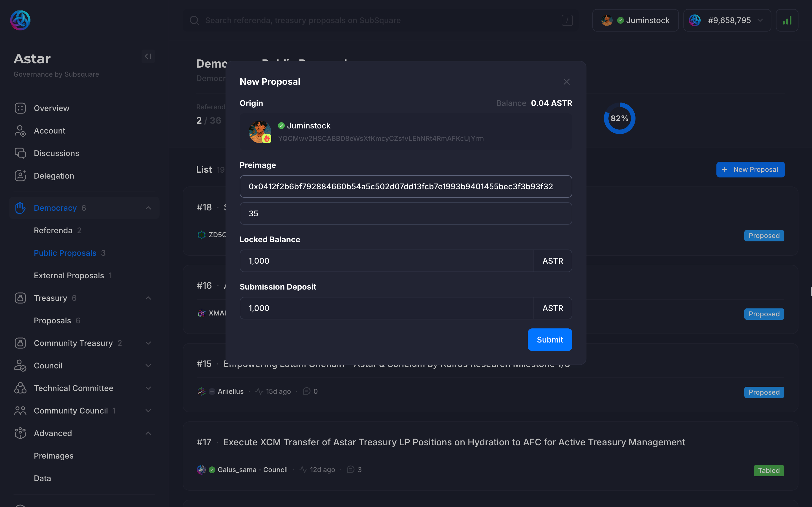The width and height of the screenshot is (812, 507).
Task: Close the New Proposal dialog
Action: pos(566,82)
